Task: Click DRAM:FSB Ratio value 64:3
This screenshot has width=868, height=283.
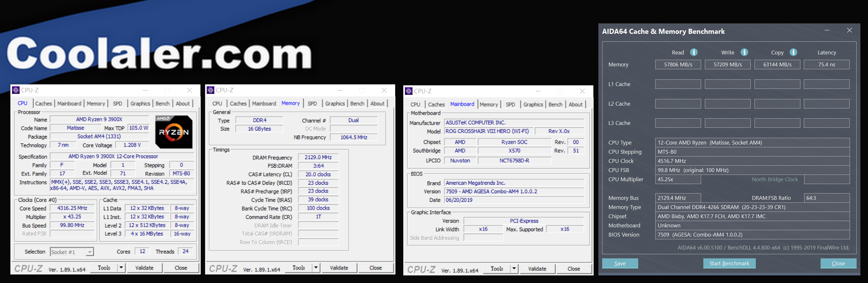Action: (827, 198)
